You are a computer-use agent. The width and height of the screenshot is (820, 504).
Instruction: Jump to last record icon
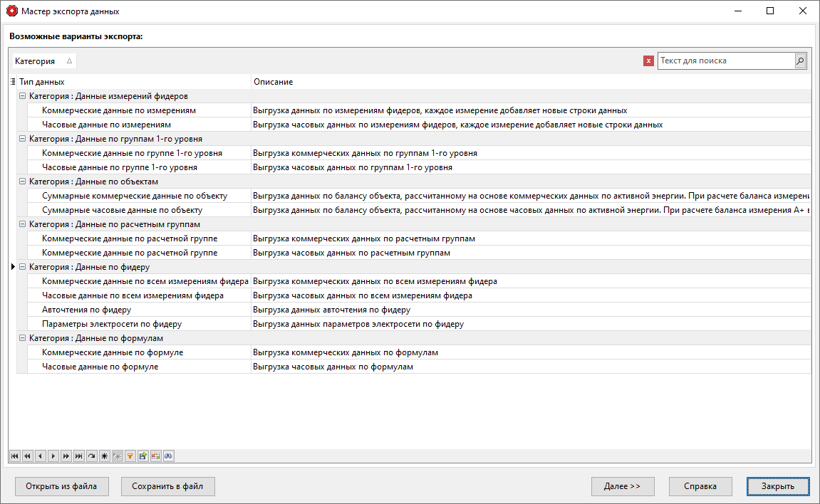click(79, 456)
